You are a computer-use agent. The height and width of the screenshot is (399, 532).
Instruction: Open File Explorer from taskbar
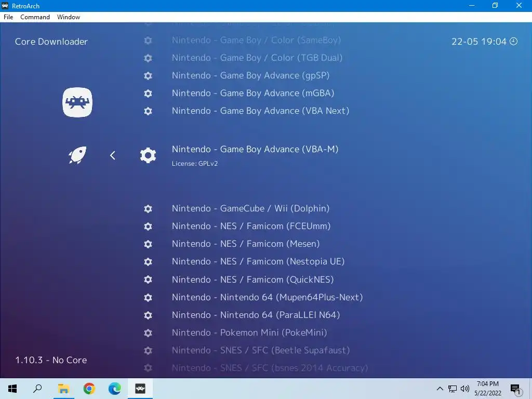63,389
